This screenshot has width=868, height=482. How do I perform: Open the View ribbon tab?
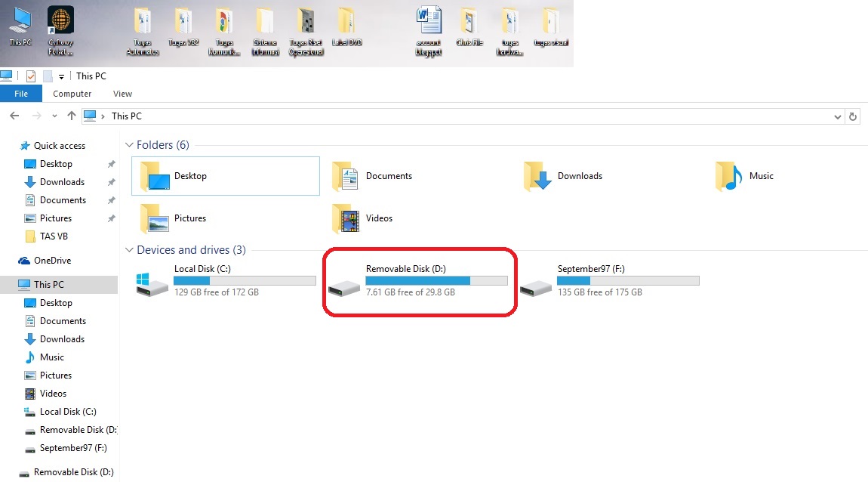coord(122,93)
